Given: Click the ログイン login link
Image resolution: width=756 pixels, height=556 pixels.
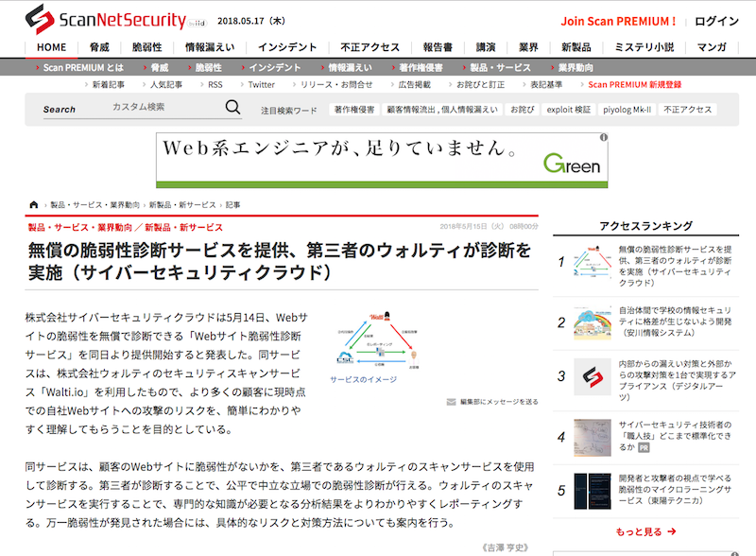Looking at the screenshot, I should tap(716, 21).
